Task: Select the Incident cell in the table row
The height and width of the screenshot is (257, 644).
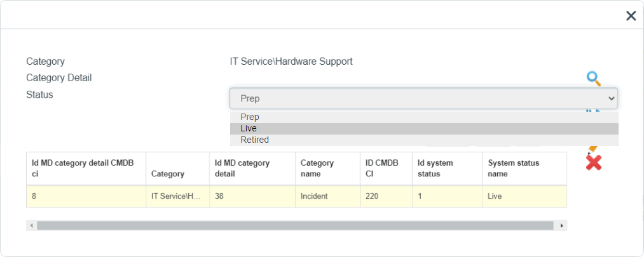Action: pos(328,196)
